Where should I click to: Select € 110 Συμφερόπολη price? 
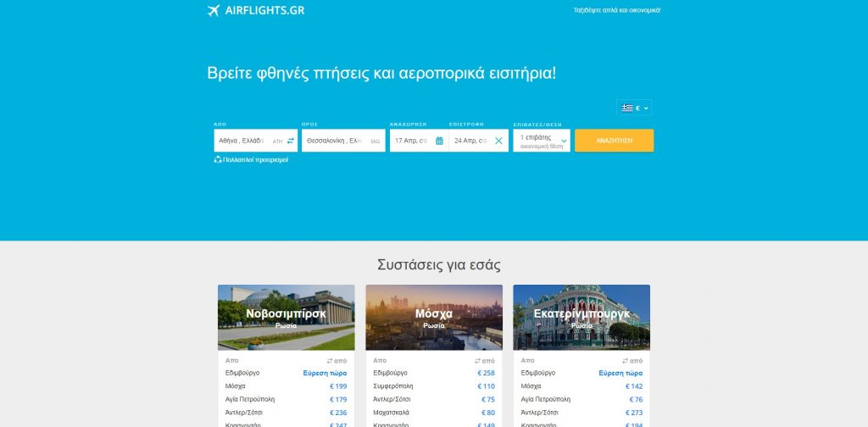[x=486, y=386]
